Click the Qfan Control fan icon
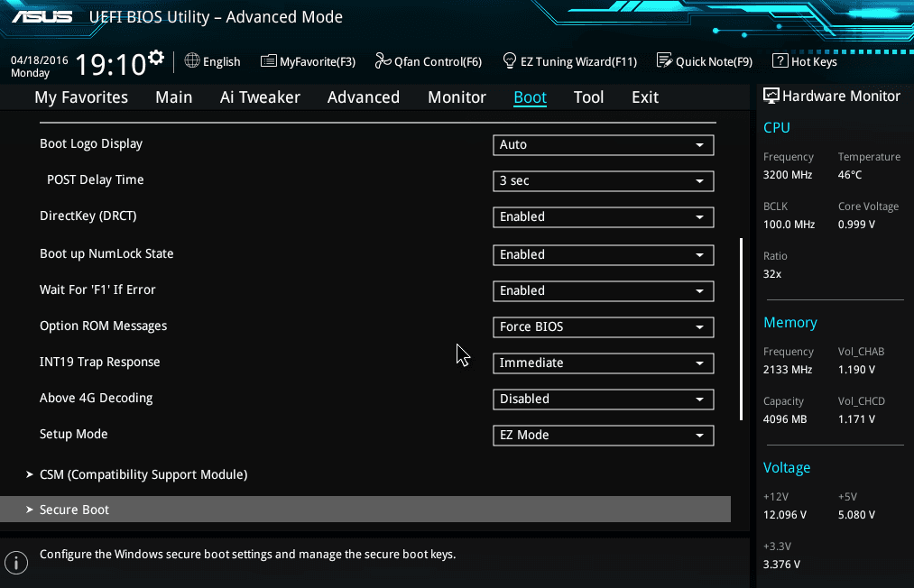 (383, 60)
